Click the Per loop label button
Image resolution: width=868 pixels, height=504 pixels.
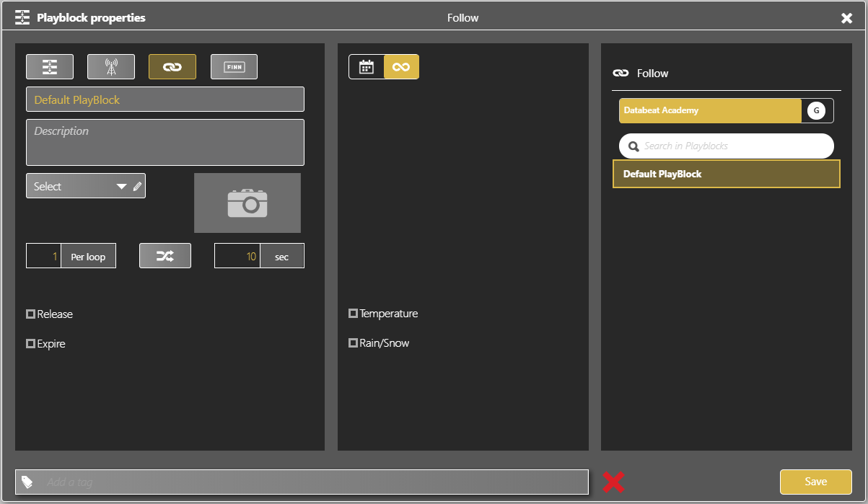(88, 256)
